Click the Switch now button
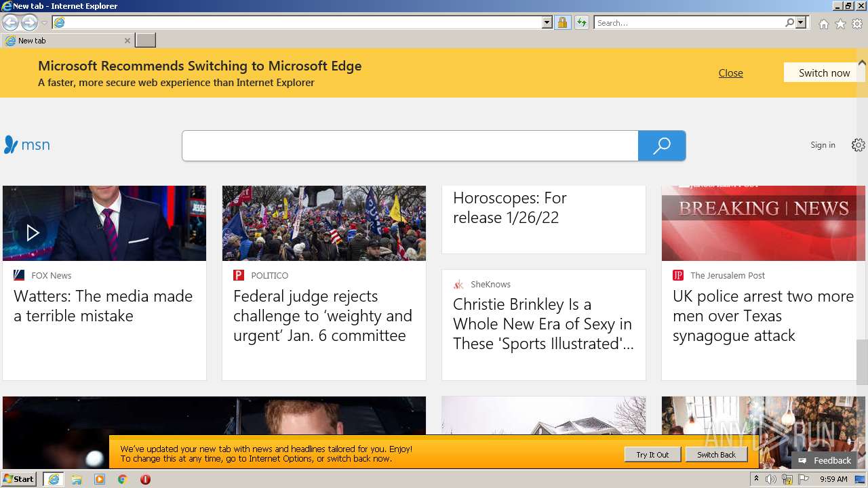This screenshot has width=868, height=488. click(x=824, y=73)
